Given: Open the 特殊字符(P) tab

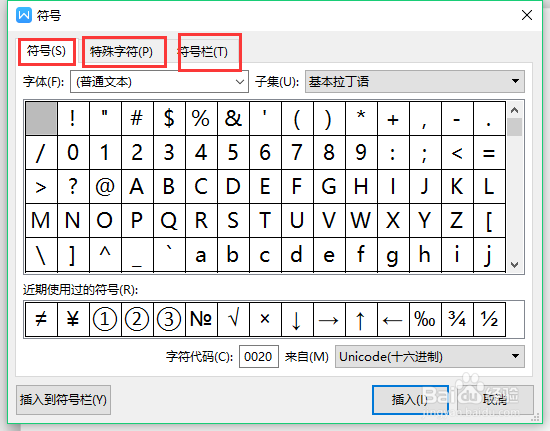Looking at the screenshot, I should [121, 52].
